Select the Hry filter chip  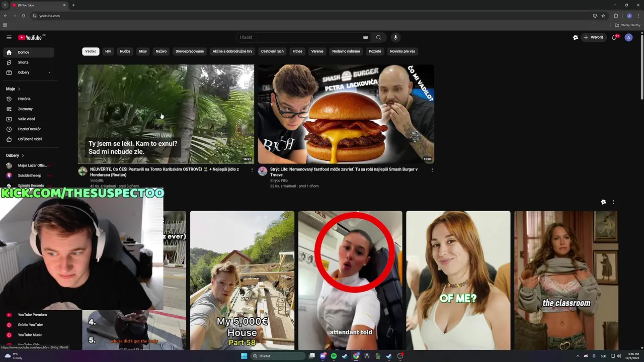pyautogui.click(x=108, y=51)
